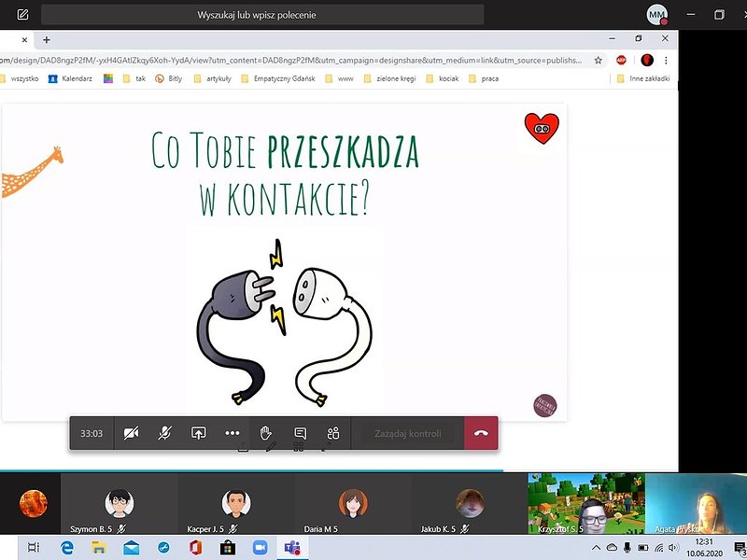The width and height of the screenshot is (747, 560).
Task: Start a new chat with the compose icon
Action: tap(22, 15)
